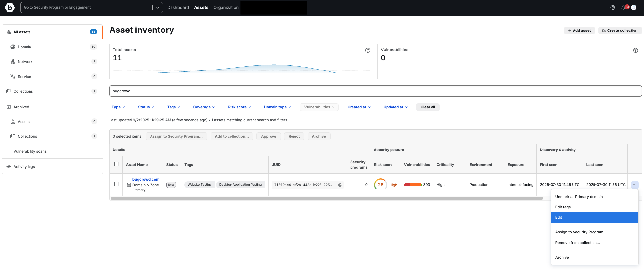Click the Network icon in sidebar

[13, 62]
